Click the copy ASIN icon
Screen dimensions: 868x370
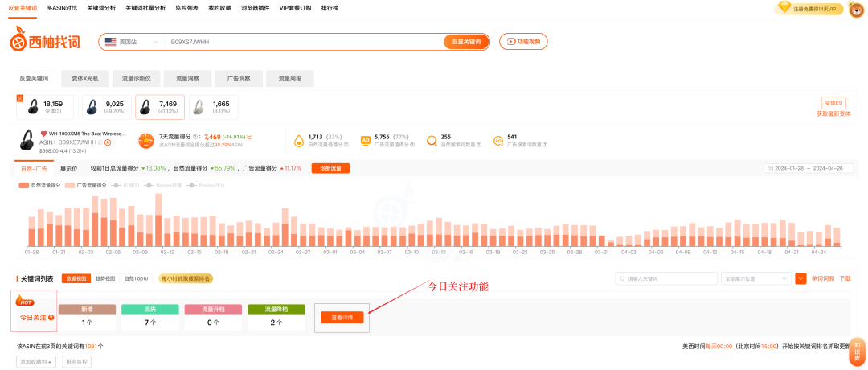pos(100,142)
